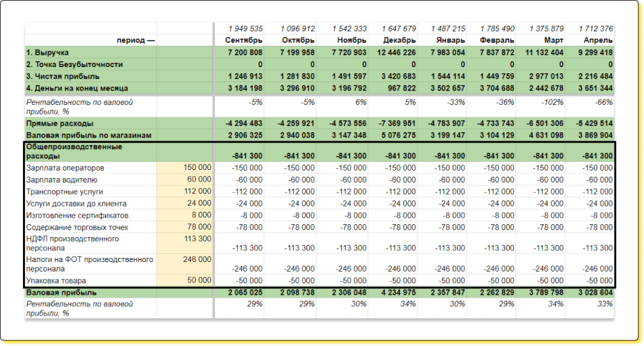The width and height of the screenshot is (644, 346).
Task: Click top-row total 1 949 535
Action: 245,28
